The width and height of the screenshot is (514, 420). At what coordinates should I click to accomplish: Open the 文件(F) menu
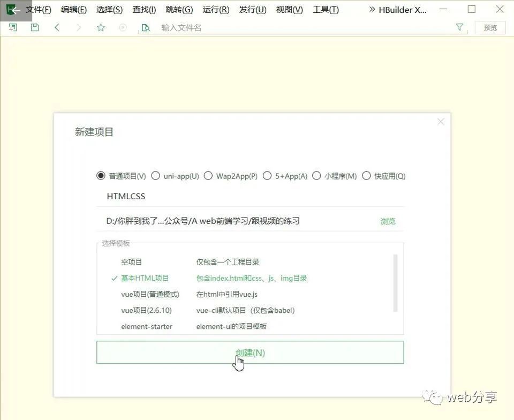[x=39, y=10]
